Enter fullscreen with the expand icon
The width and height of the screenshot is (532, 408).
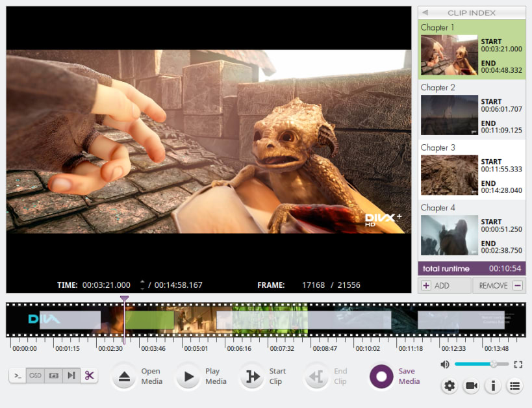point(518,364)
